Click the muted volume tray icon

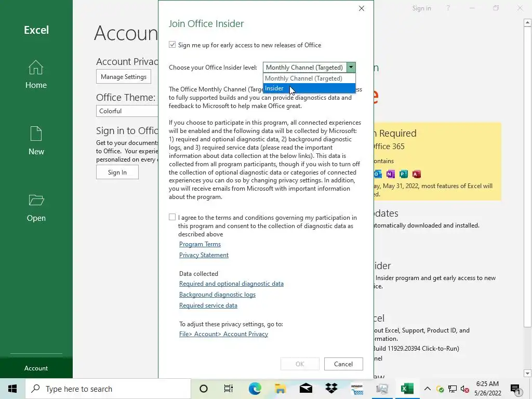[465, 389]
